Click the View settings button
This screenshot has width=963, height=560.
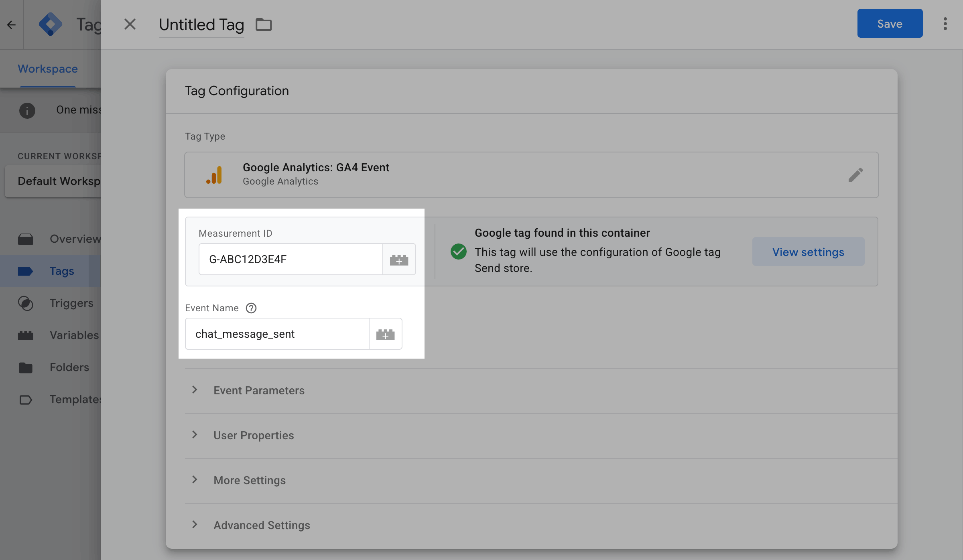(808, 252)
